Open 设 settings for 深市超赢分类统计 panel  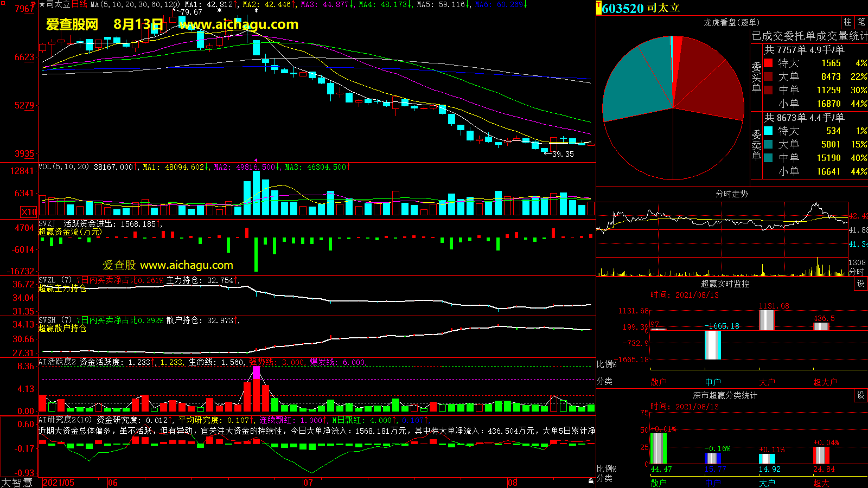(861, 395)
